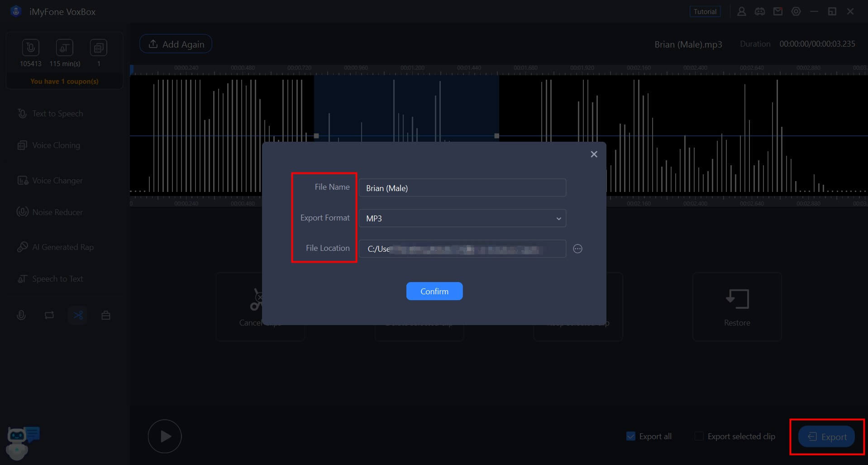Click the Voice Cloning sidebar icon
The image size is (868, 465).
[22, 145]
